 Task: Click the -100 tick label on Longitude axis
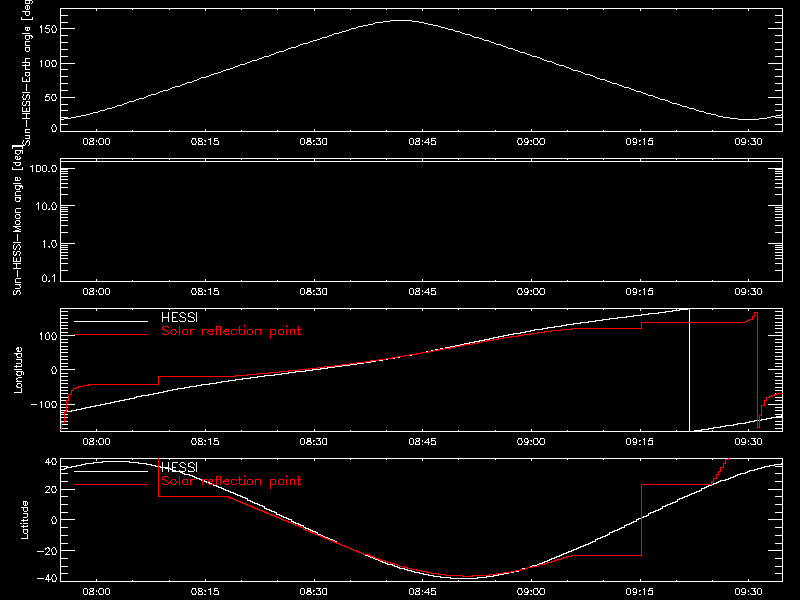[44, 404]
